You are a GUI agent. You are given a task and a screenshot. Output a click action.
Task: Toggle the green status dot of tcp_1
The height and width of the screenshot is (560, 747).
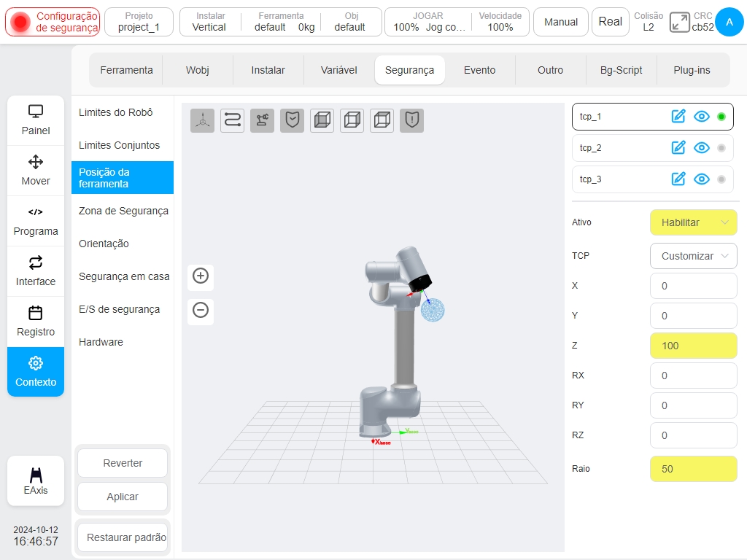click(721, 116)
